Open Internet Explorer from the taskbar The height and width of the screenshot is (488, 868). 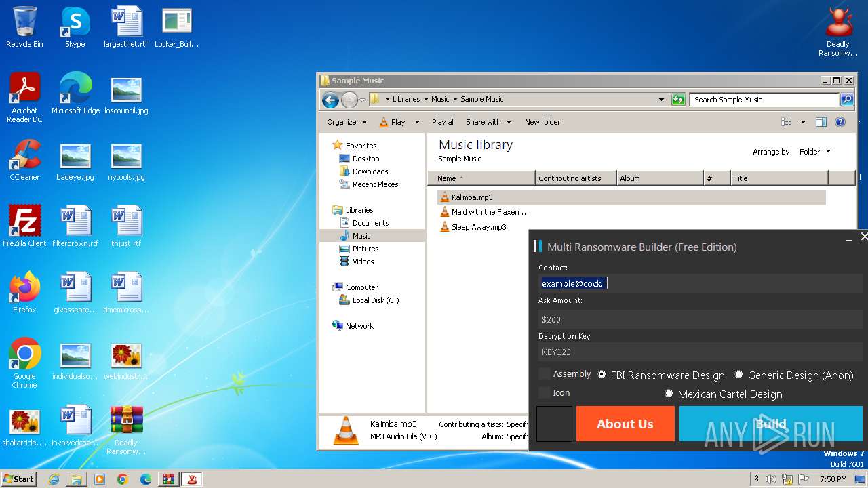(x=54, y=479)
